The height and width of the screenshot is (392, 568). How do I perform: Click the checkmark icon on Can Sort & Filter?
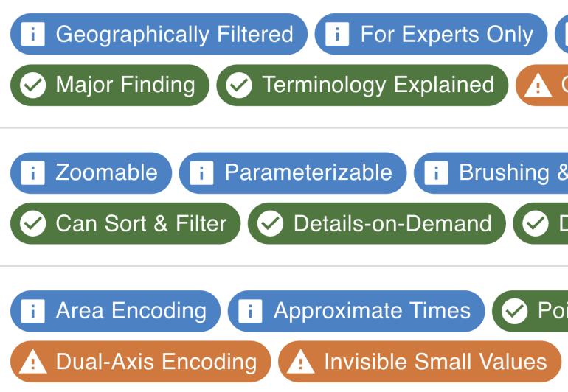[x=32, y=224]
